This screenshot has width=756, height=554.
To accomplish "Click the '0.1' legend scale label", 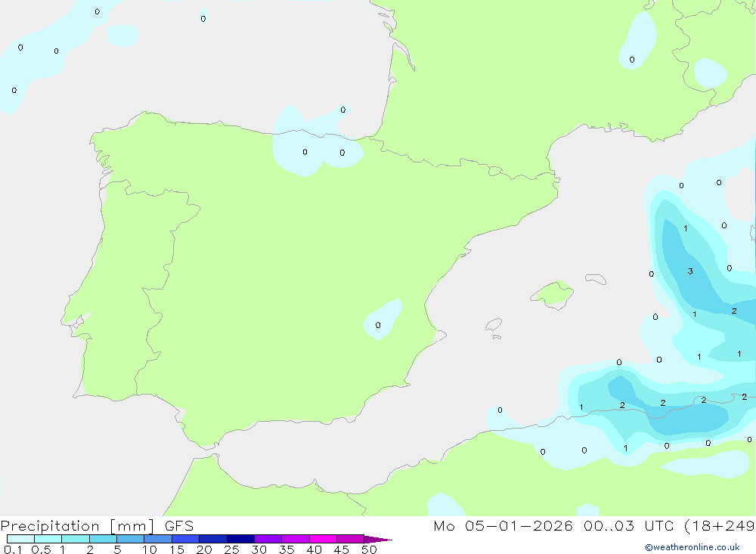I will coord(13,549).
